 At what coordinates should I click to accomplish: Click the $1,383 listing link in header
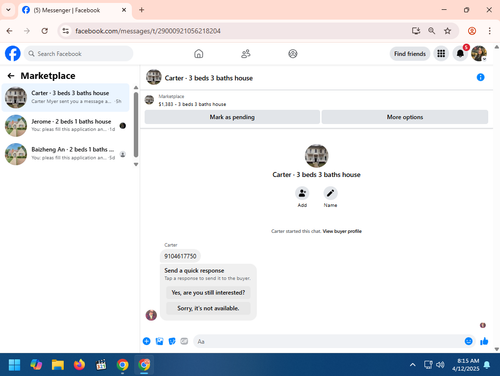coord(192,104)
